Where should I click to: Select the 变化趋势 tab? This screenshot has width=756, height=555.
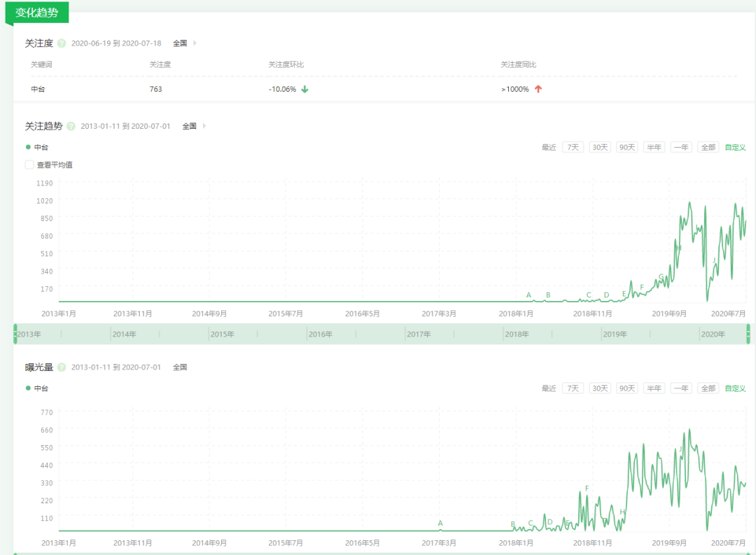[36, 13]
